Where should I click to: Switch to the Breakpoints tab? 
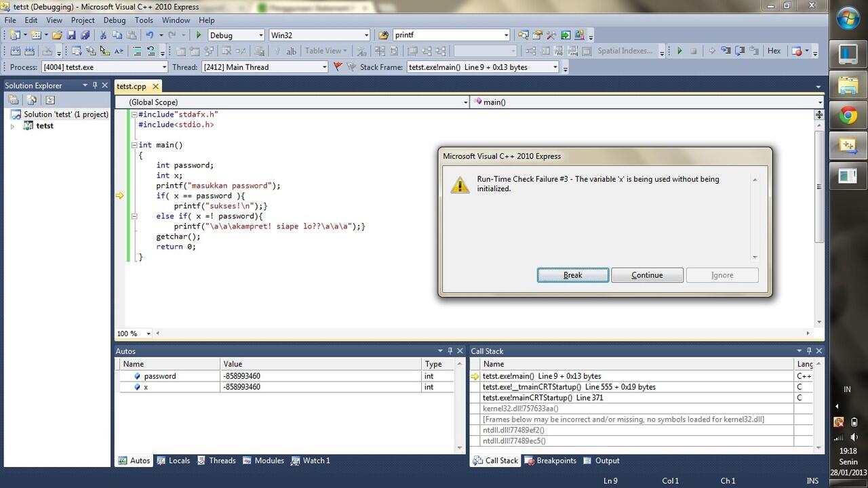[550, 460]
